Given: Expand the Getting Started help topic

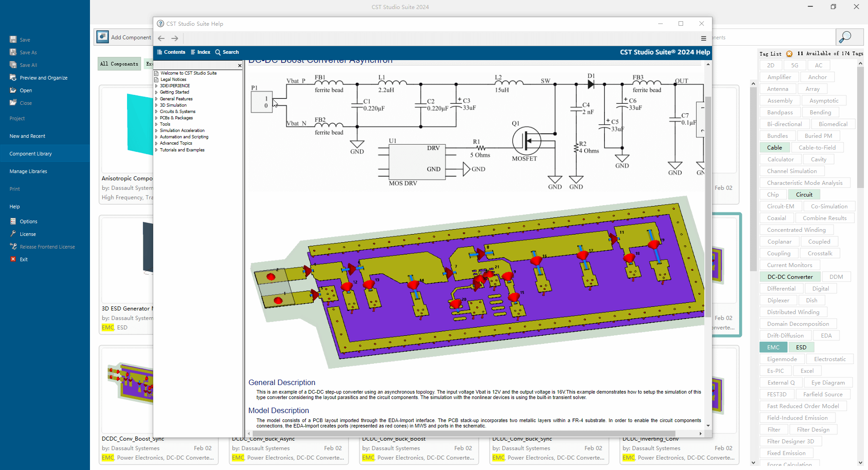Looking at the screenshot, I should pos(156,92).
